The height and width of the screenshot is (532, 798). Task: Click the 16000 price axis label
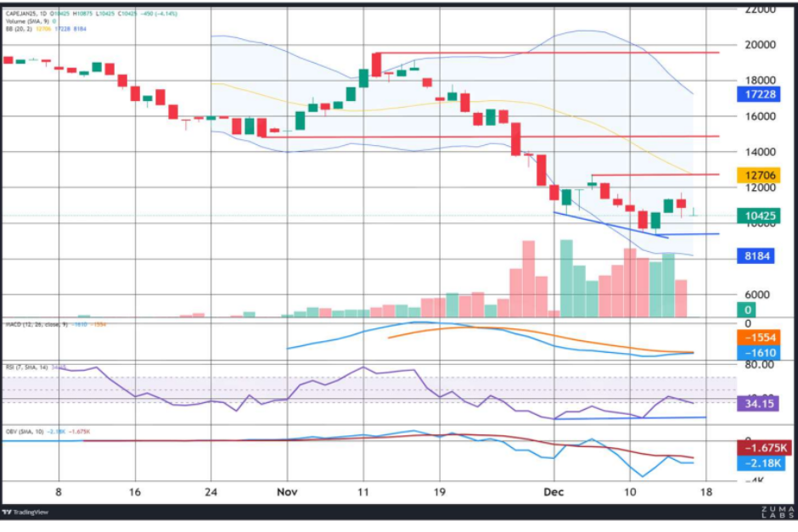[x=760, y=116]
